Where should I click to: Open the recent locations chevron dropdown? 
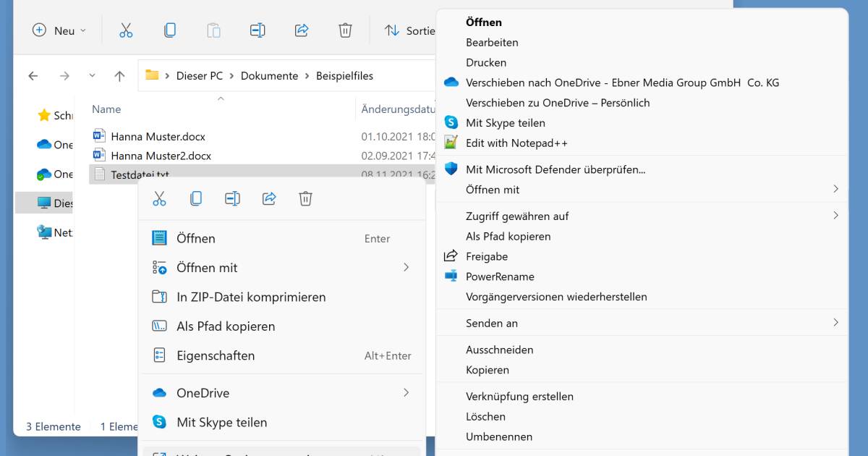coord(92,76)
